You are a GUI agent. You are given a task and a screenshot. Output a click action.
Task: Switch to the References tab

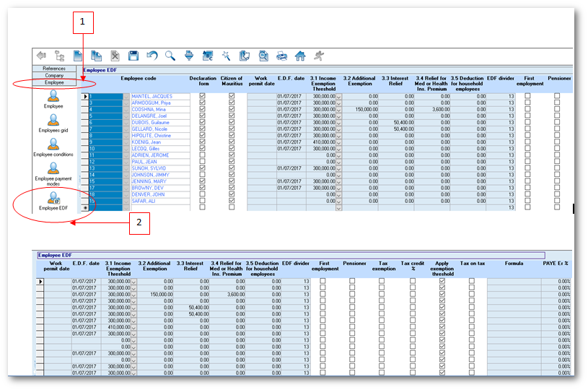coord(54,68)
